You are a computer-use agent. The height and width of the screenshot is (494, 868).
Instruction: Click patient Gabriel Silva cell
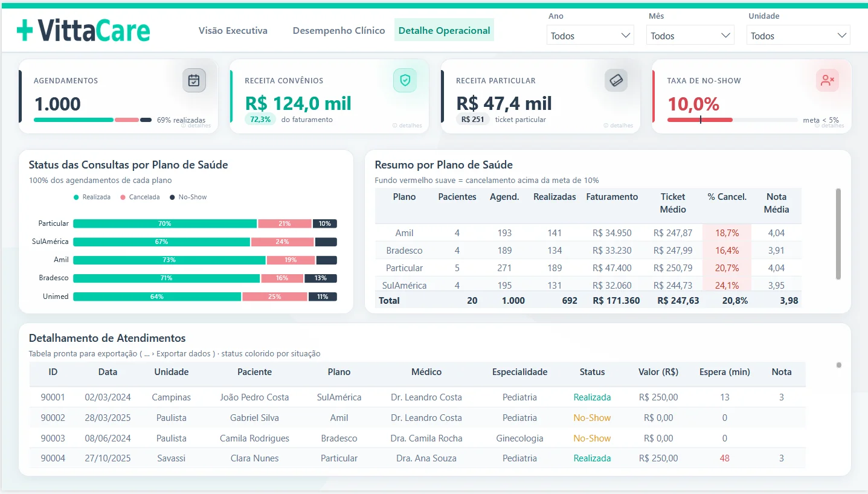click(x=254, y=418)
